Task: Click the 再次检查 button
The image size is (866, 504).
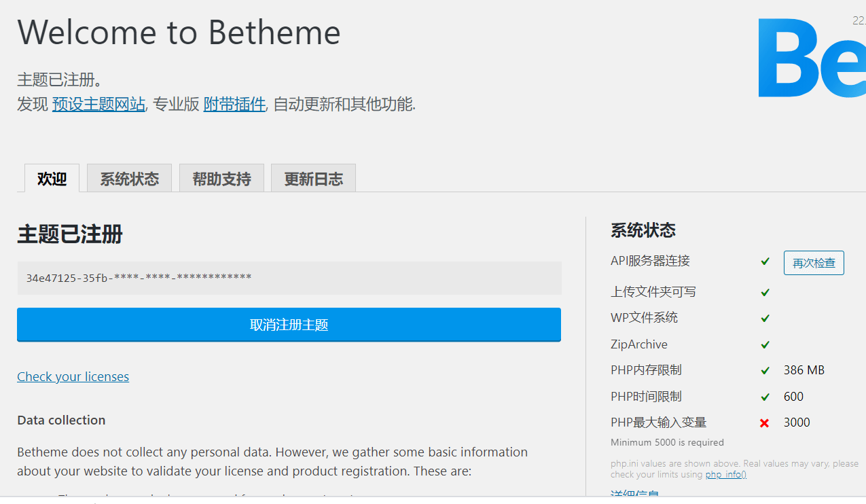Action: pyautogui.click(x=814, y=263)
